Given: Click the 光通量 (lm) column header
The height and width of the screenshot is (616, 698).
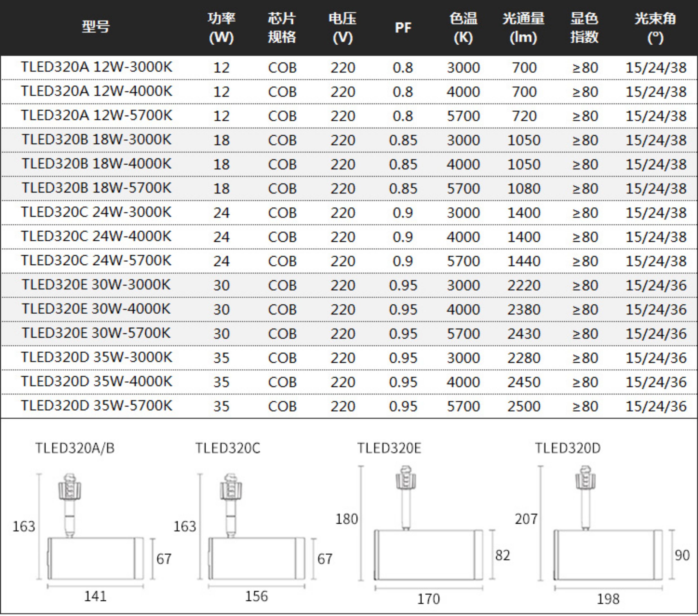Looking at the screenshot, I should click(x=523, y=28).
